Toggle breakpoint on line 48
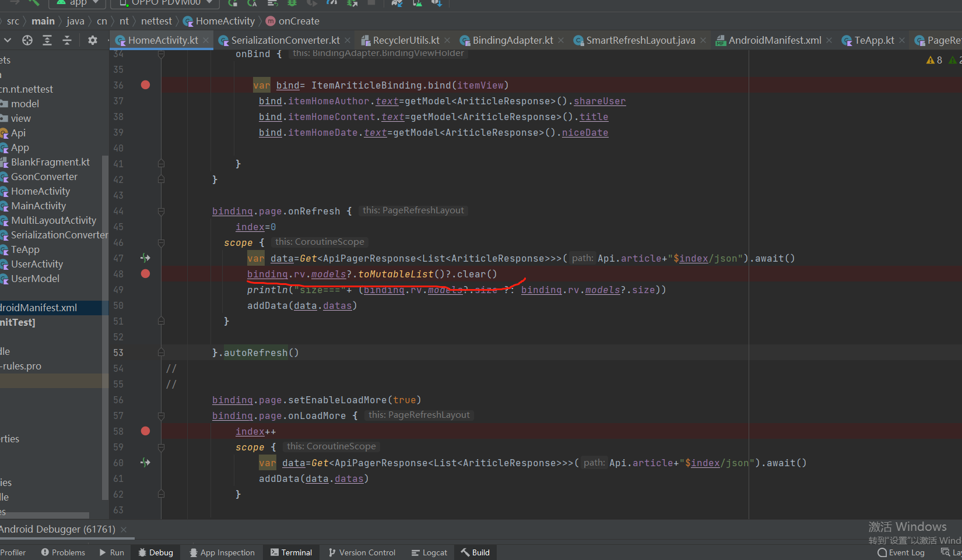This screenshot has height=560, width=962. click(146, 274)
